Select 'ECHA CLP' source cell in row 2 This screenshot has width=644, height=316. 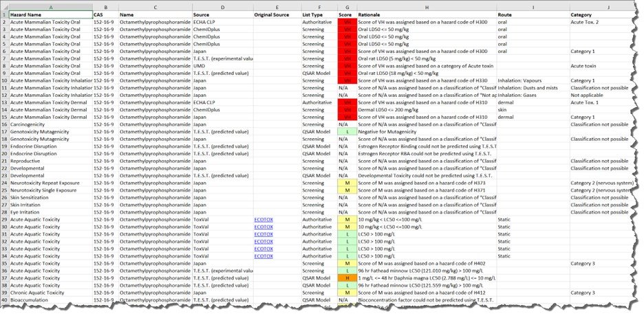(x=223, y=22)
